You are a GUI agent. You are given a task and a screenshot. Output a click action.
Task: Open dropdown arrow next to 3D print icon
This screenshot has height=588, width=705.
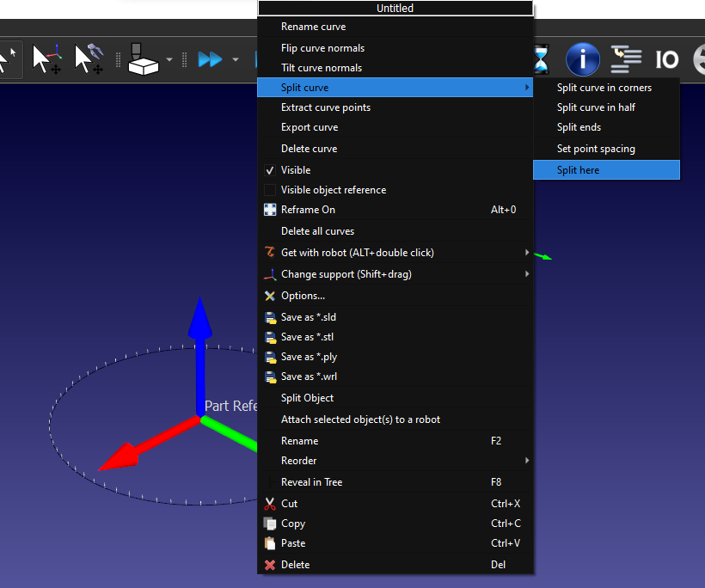[169, 59]
